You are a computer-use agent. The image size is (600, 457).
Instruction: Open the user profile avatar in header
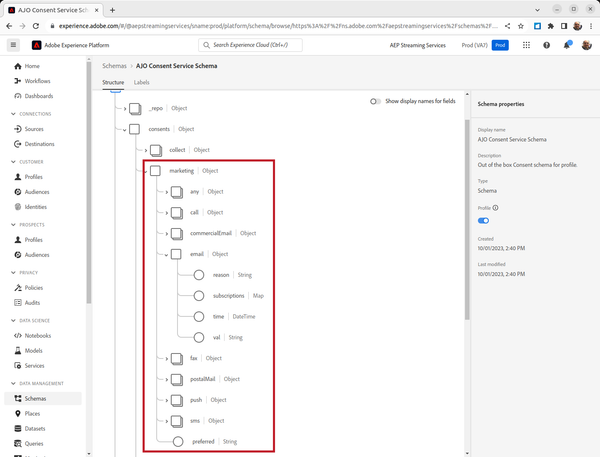(x=587, y=45)
